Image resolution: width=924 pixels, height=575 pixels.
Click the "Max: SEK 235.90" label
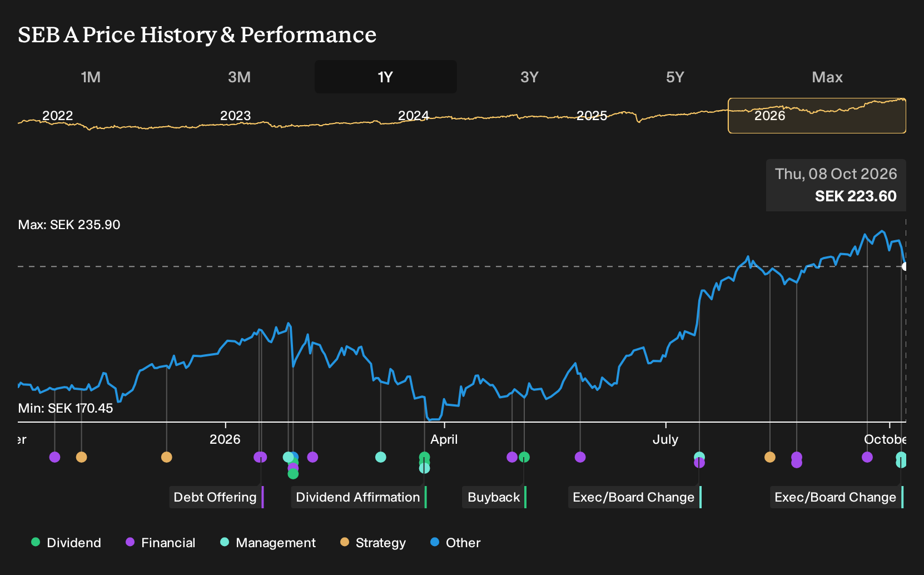pos(69,225)
